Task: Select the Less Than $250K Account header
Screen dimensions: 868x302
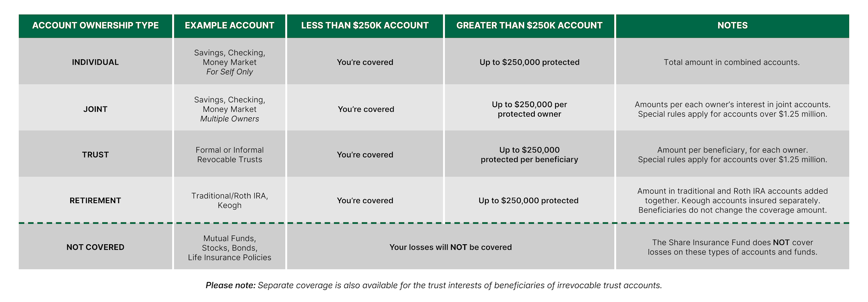Action: [x=365, y=26]
